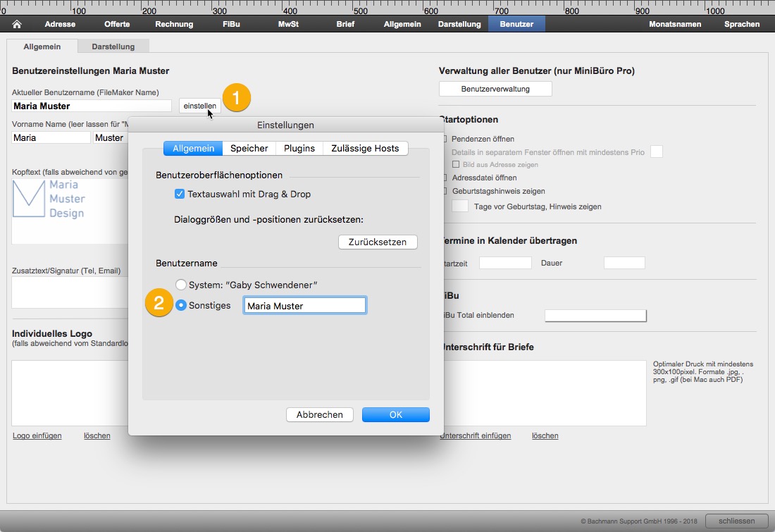Enable Bild aus Adresse zeigen checkbox

456,164
